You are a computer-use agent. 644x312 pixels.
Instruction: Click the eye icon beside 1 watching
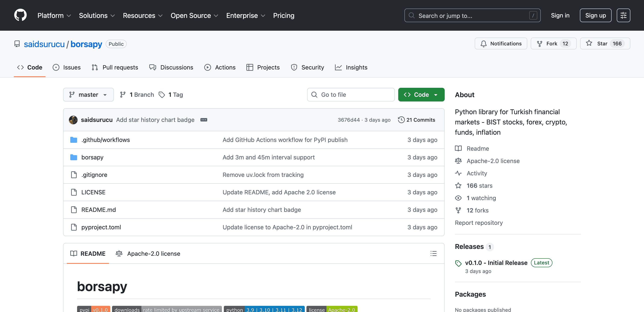coord(458,198)
